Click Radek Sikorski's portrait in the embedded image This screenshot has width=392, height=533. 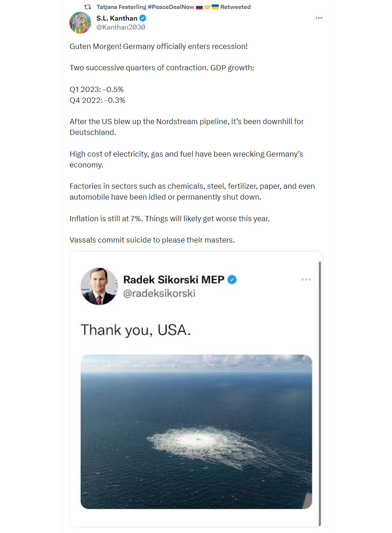pyautogui.click(x=99, y=286)
